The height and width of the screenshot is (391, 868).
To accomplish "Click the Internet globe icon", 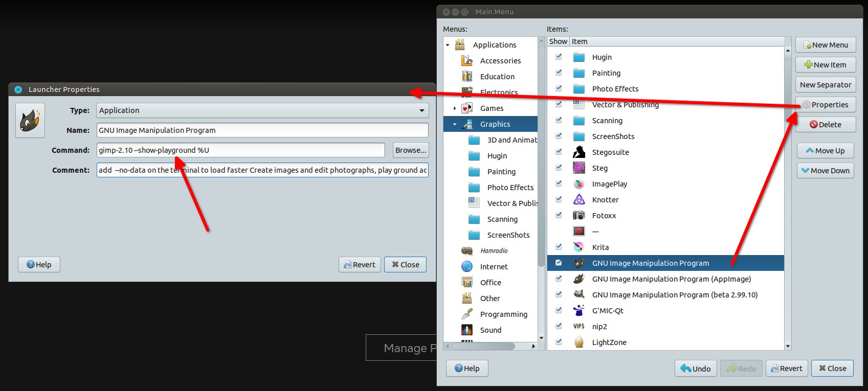I will 467,267.
